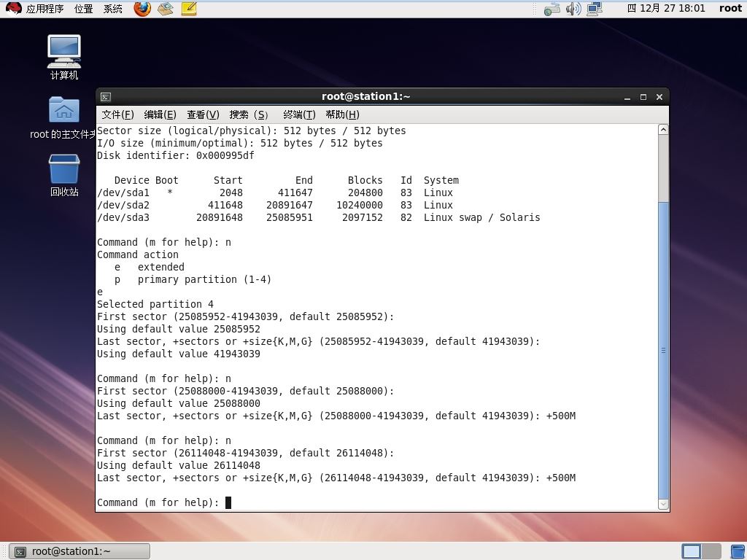Click 'Command action' text
747x560 pixels.
tap(138, 254)
